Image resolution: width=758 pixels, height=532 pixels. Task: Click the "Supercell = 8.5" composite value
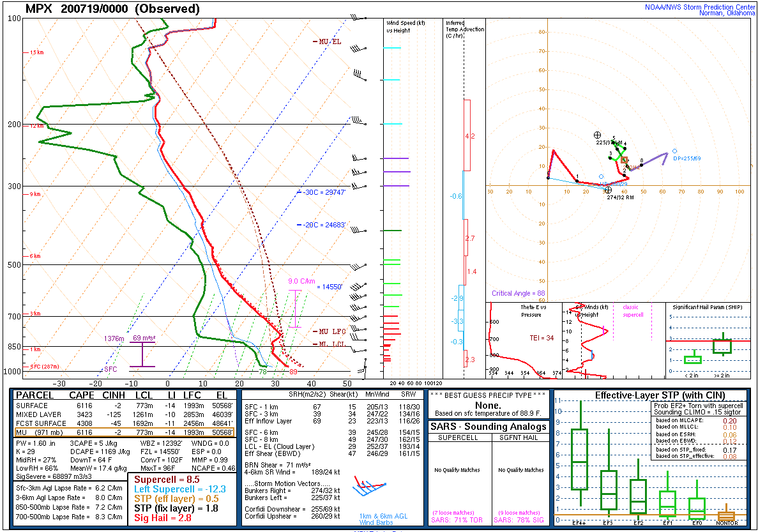pyautogui.click(x=167, y=480)
